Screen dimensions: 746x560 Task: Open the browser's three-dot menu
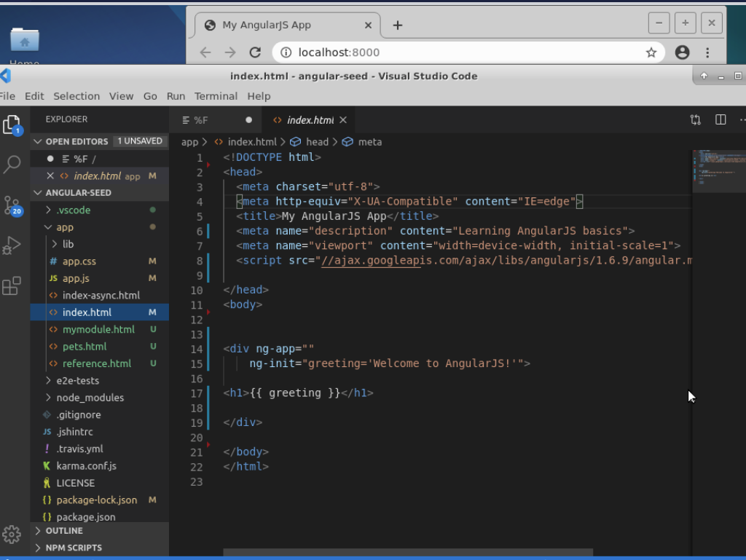tap(707, 52)
